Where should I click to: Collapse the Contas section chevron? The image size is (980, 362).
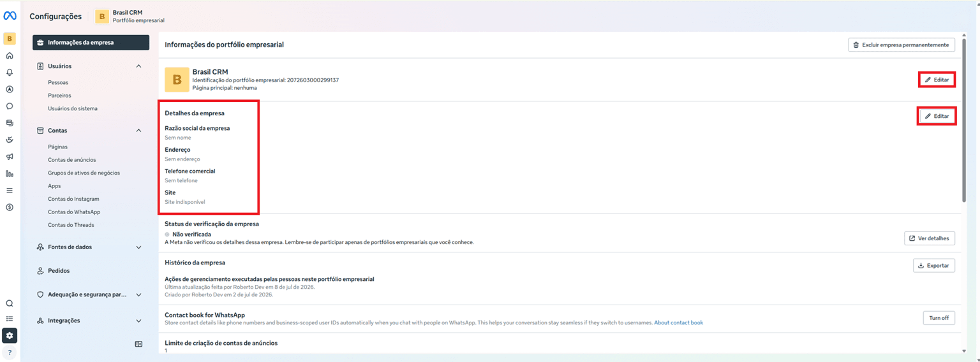point(138,131)
